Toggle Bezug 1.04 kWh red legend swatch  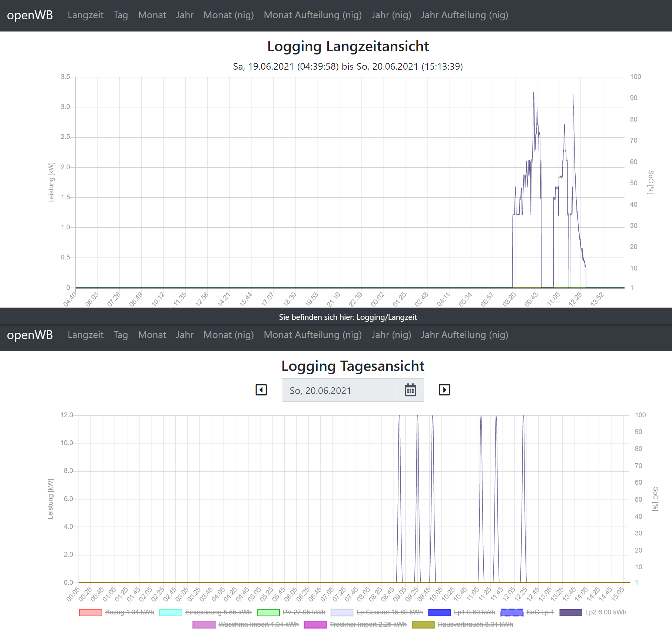[91, 613]
